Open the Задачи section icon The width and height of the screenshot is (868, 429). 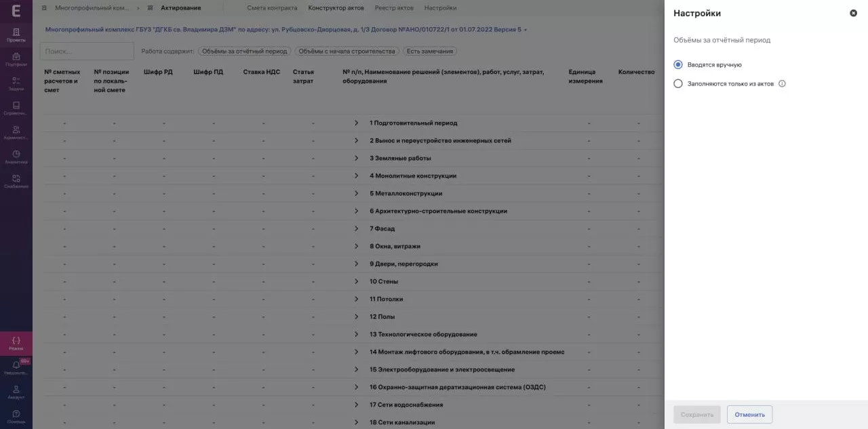[16, 83]
